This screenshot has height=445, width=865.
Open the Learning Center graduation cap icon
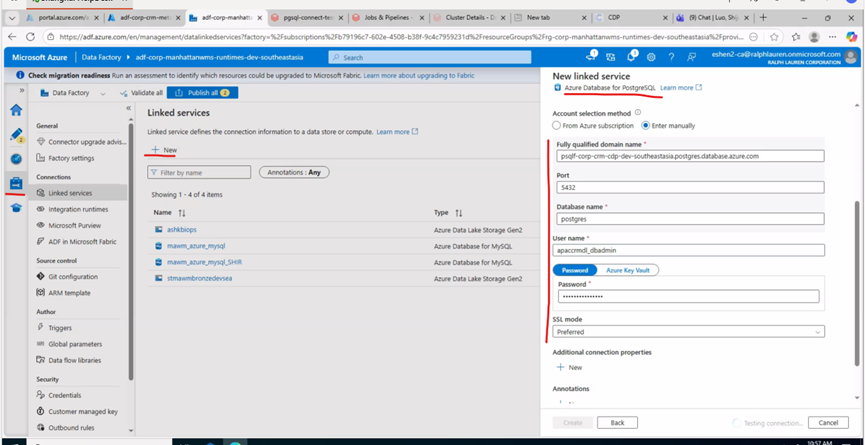17,207
